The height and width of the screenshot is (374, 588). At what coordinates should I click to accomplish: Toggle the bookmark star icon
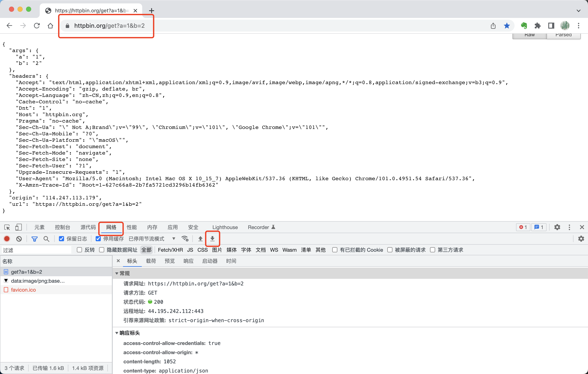(507, 26)
